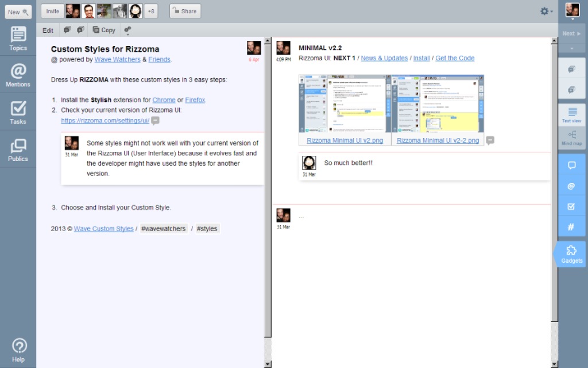Image resolution: width=588 pixels, height=368 pixels.
Task: Open the gear settings dropdown
Action: click(546, 11)
